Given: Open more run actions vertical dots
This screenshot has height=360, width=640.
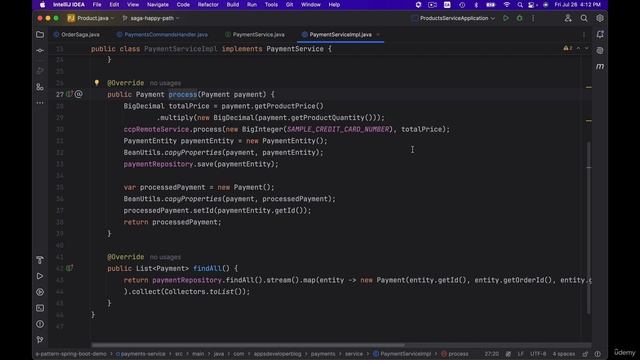Looking at the screenshot, I should (x=533, y=18).
